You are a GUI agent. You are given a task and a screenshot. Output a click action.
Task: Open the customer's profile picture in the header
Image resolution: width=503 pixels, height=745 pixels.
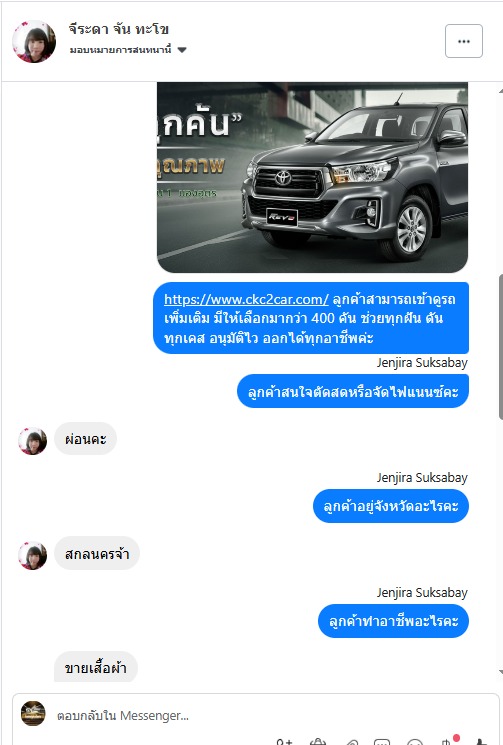click(34, 41)
